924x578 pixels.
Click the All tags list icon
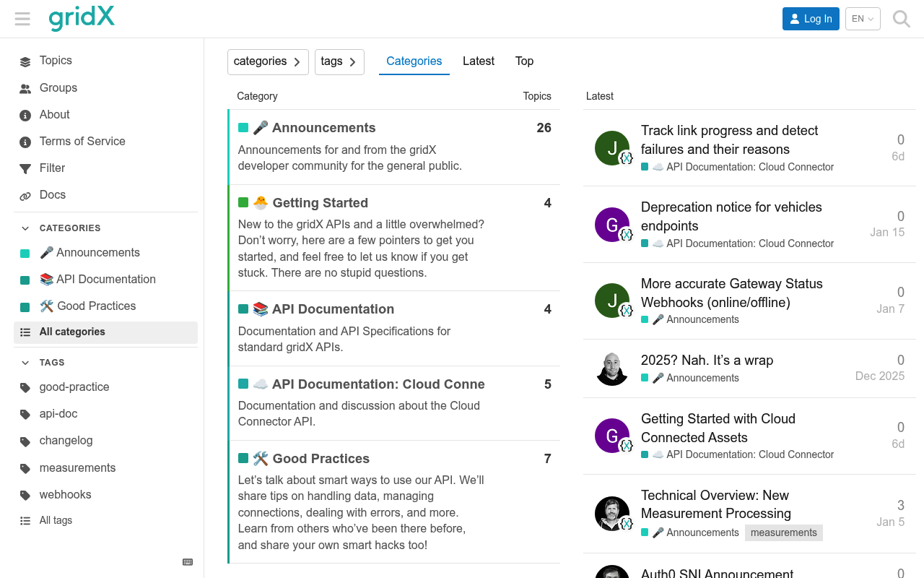(x=25, y=521)
